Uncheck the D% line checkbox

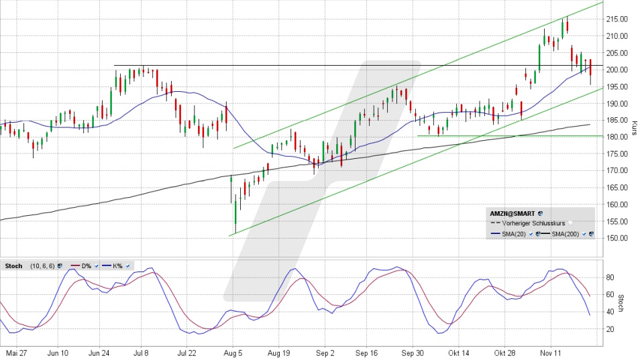[96, 266]
